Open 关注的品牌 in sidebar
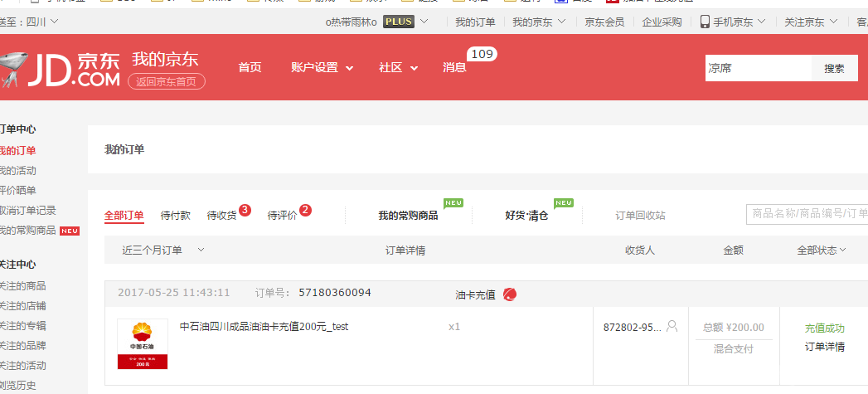868x394 pixels. click(x=22, y=346)
